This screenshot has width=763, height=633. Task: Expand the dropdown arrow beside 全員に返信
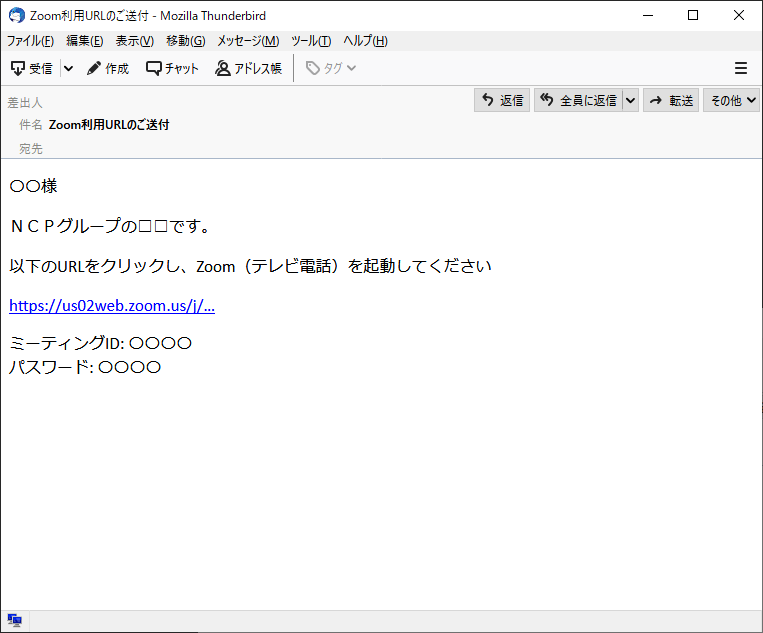630,100
